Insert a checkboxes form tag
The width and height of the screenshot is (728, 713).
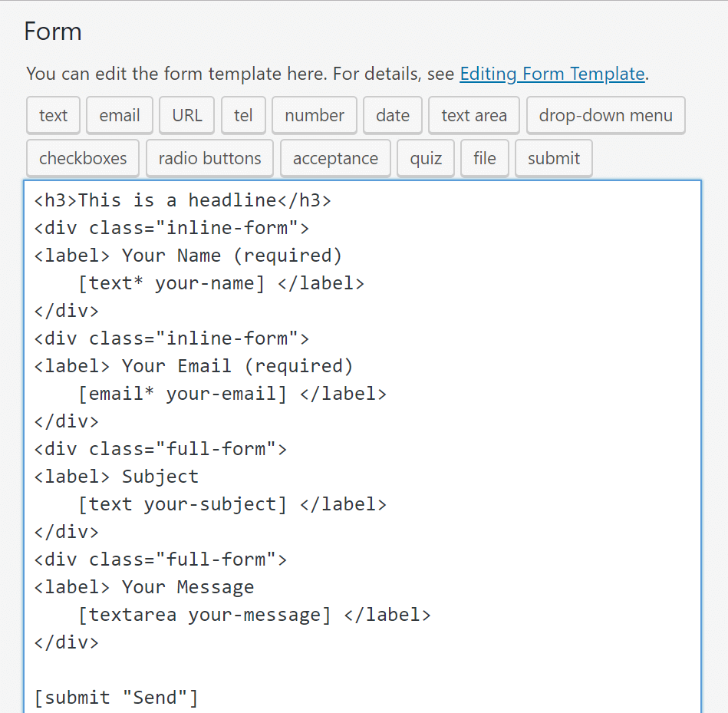(x=82, y=158)
